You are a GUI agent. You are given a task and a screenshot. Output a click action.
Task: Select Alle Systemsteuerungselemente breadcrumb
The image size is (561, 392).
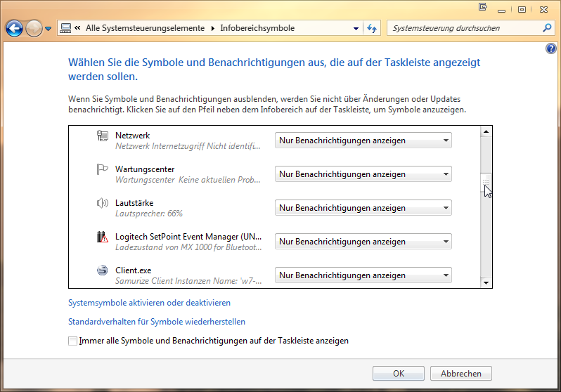pos(145,28)
